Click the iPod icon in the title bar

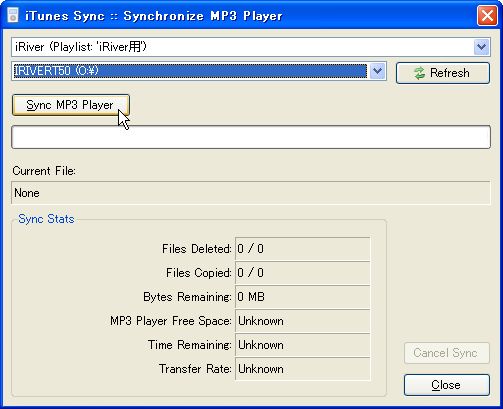[x=12, y=15]
